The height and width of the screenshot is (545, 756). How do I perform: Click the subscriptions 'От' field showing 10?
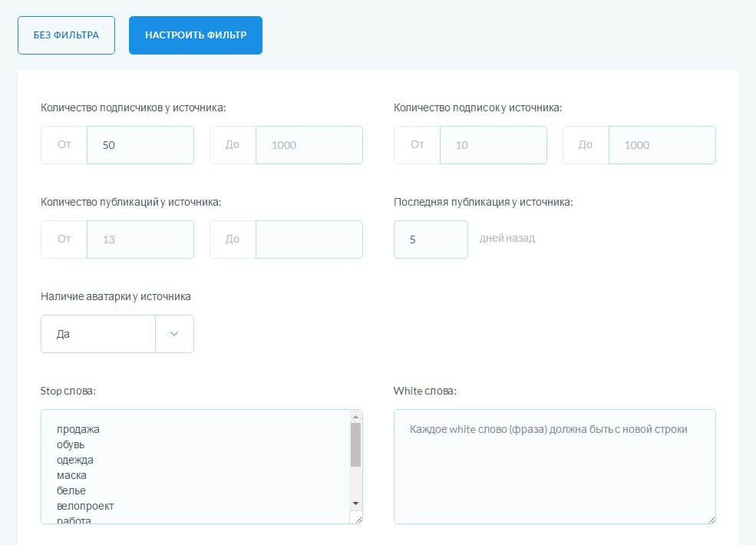pyautogui.click(x=493, y=145)
